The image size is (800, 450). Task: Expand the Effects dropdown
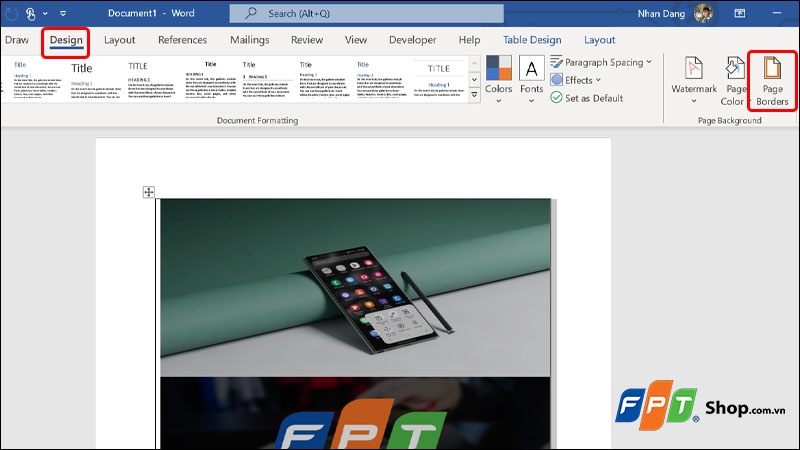tap(579, 80)
